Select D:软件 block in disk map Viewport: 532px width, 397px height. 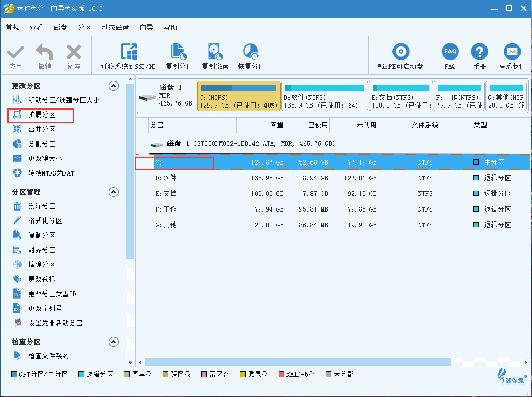point(325,96)
